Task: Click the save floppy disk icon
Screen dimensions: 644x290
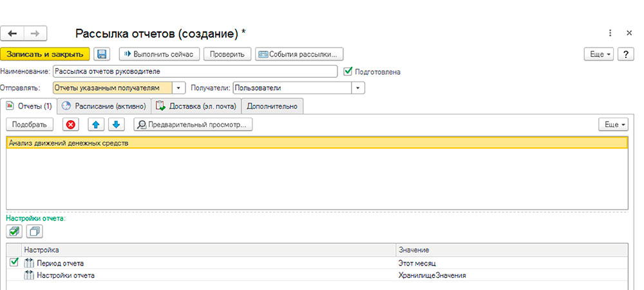Action: click(102, 54)
